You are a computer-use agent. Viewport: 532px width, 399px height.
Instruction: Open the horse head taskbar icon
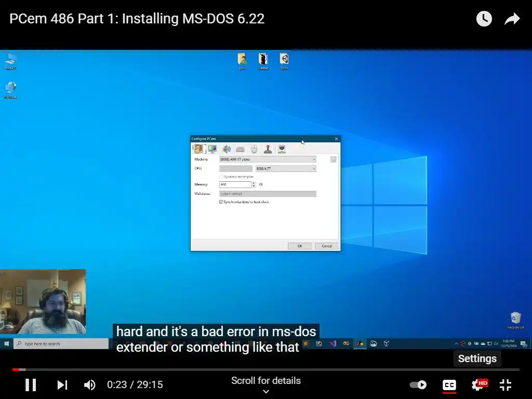373,344
